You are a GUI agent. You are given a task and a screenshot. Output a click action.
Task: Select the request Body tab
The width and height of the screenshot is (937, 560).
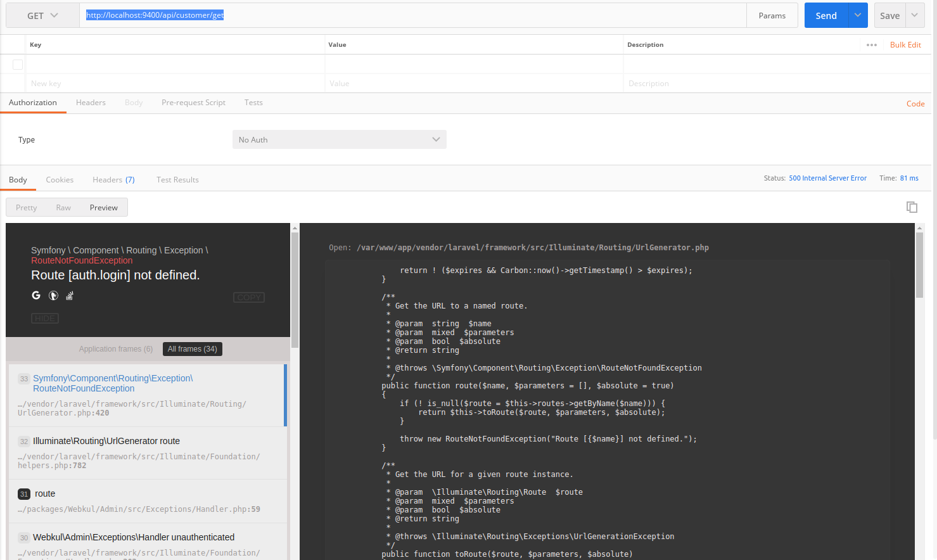(x=134, y=103)
